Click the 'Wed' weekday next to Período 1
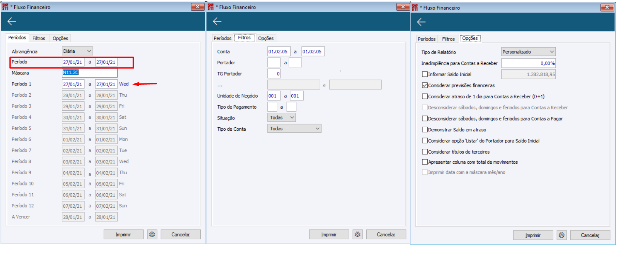Screen dimensions: 644x272 coord(124,84)
